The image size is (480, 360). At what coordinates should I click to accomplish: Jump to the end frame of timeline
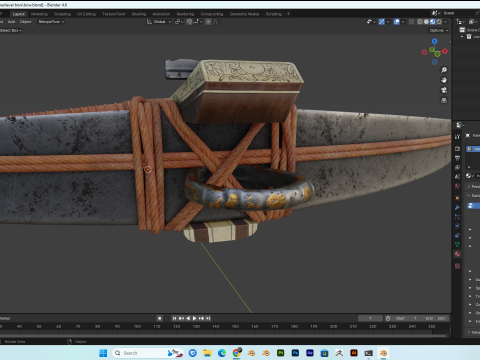208,318
